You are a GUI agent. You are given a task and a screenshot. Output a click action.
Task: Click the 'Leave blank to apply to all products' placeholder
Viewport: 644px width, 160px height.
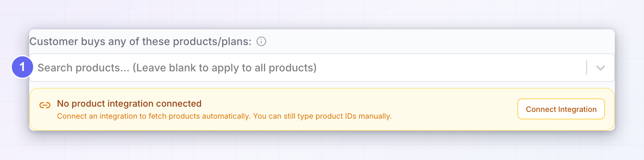point(225,68)
